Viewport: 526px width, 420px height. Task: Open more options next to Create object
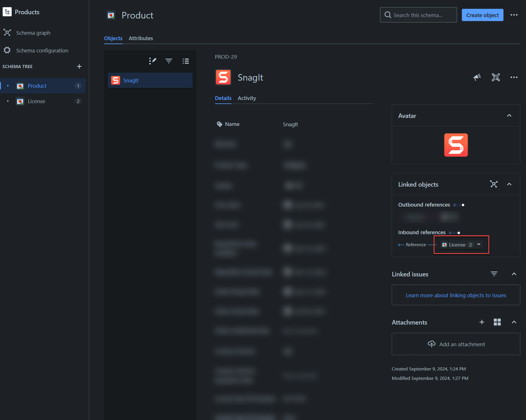(514, 15)
